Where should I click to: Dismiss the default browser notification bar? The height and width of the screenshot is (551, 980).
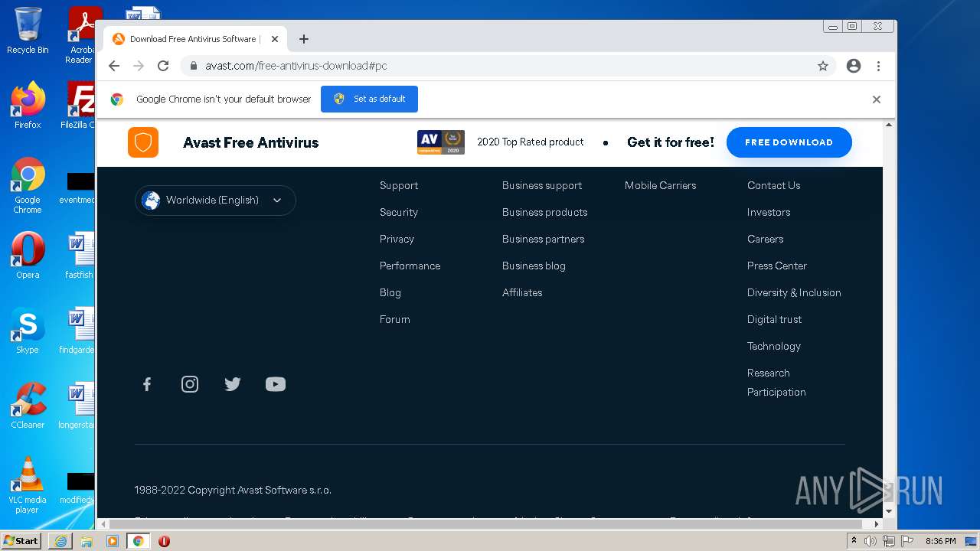[x=877, y=99]
